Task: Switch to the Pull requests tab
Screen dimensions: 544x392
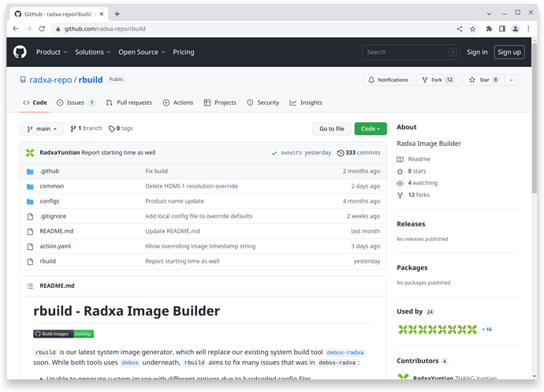Action: pos(129,103)
